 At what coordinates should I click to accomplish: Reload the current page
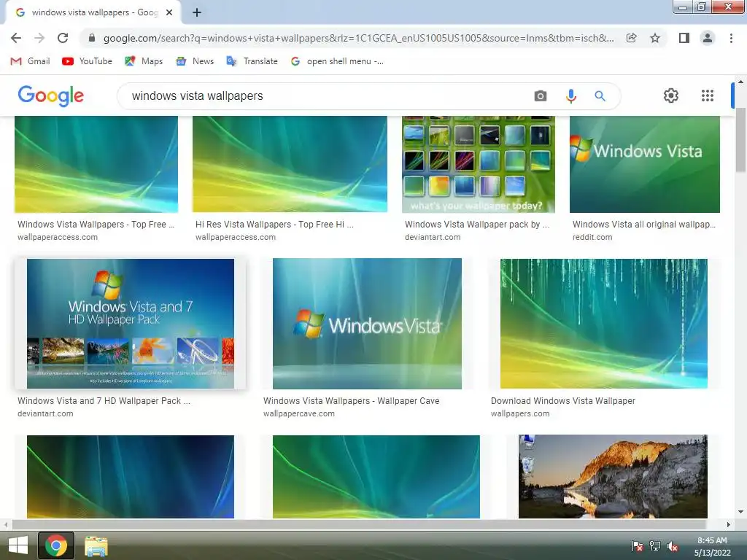click(x=63, y=38)
